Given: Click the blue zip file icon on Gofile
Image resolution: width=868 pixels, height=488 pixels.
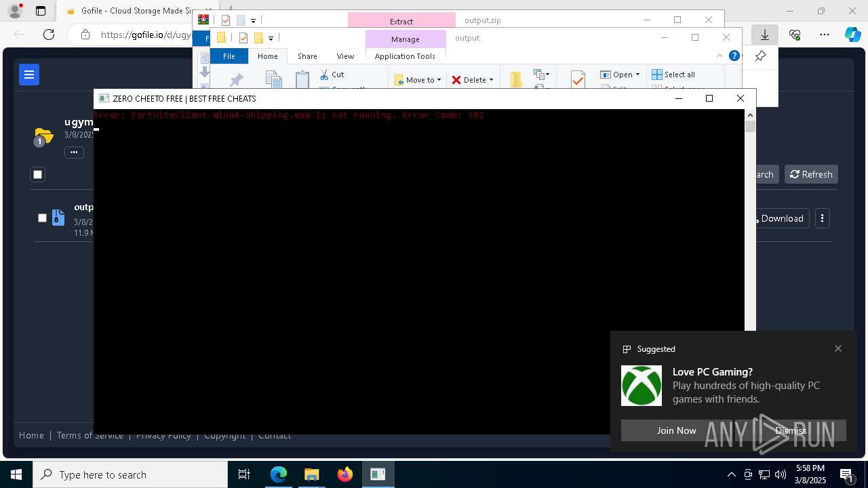Looking at the screenshot, I should [x=58, y=218].
